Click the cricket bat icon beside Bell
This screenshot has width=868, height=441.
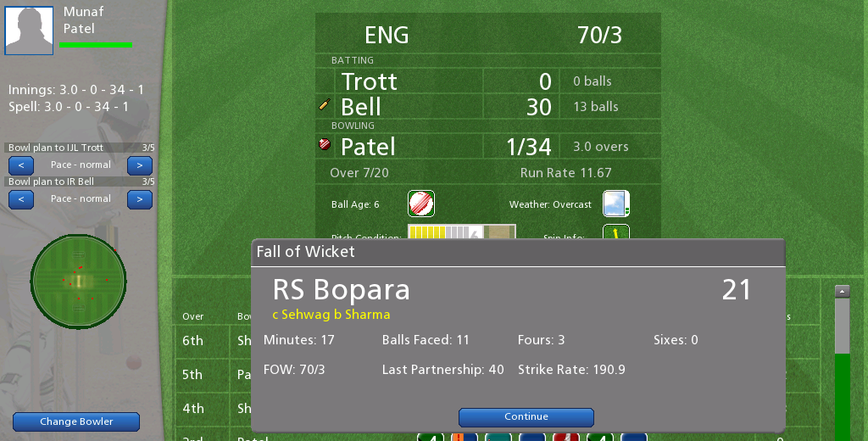(x=325, y=104)
